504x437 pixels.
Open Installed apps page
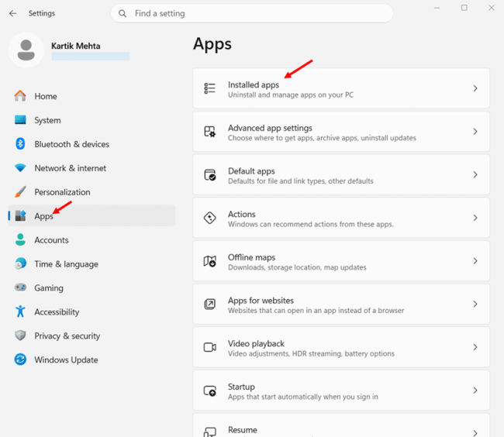pyautogui.click(x=341, y=88)
